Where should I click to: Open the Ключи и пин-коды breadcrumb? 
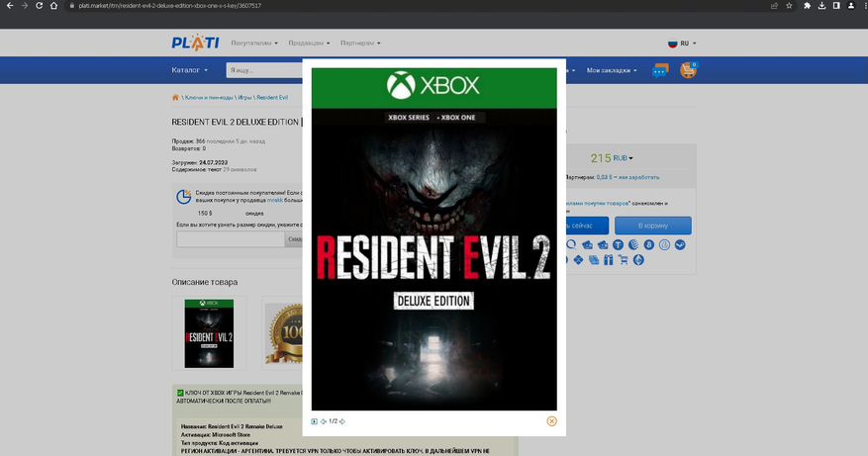tap(209, 97)
